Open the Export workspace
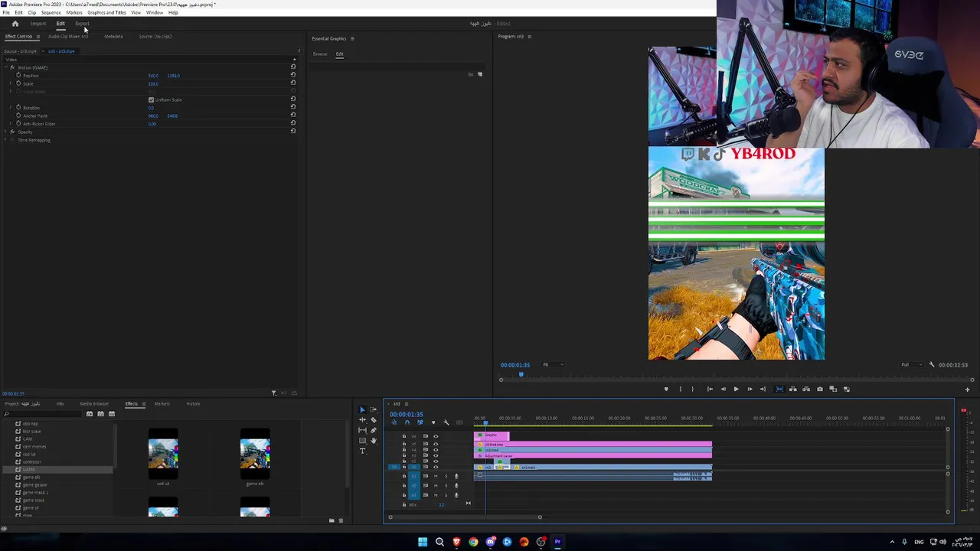This screenshot has height=551, width=980. [x=82, y=24]
